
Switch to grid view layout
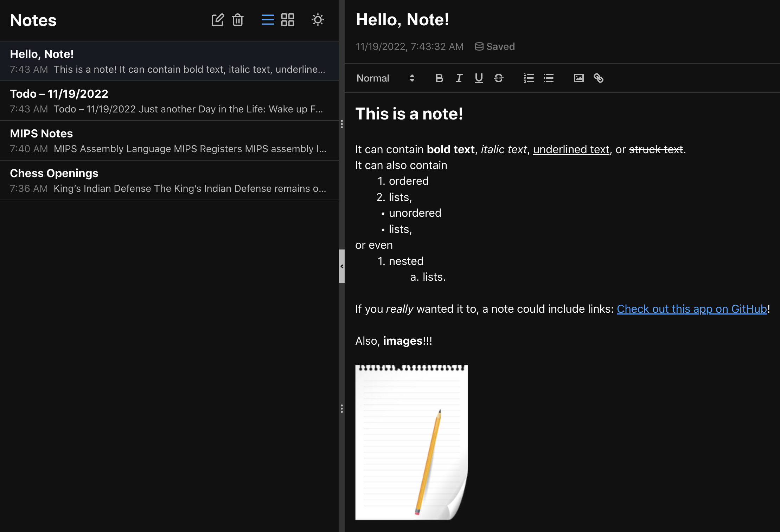coord(288,20)
